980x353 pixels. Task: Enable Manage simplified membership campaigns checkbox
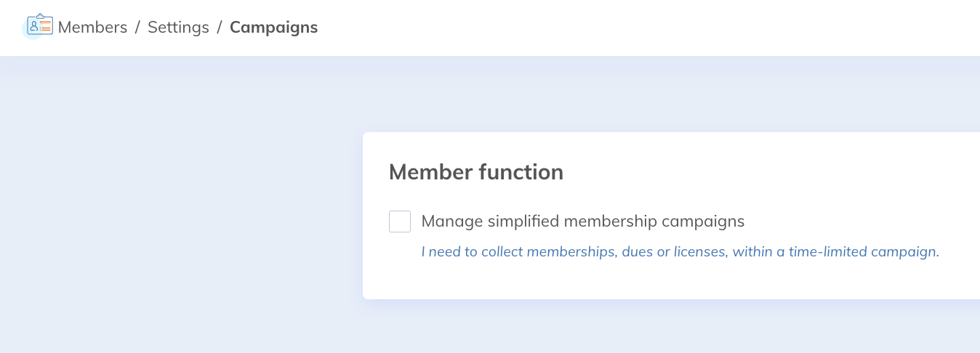tap(400, 222)
